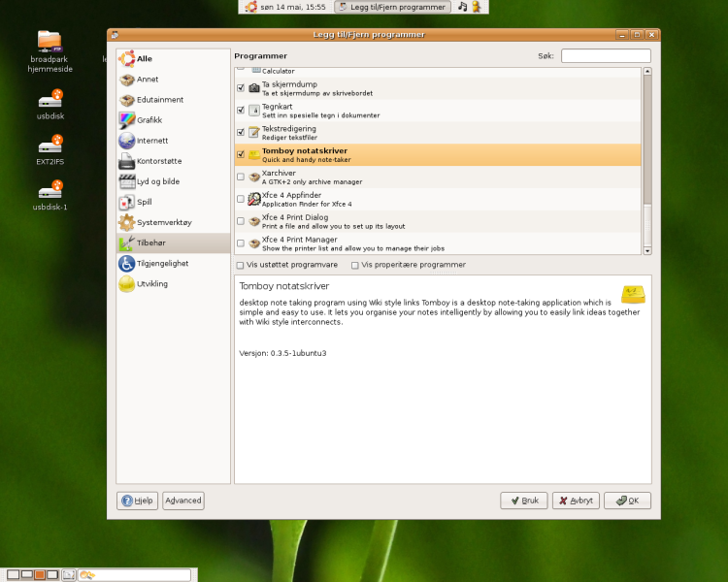Choose the Edutainment box icon
The image size is (728, 582).
tap(127, 100)
